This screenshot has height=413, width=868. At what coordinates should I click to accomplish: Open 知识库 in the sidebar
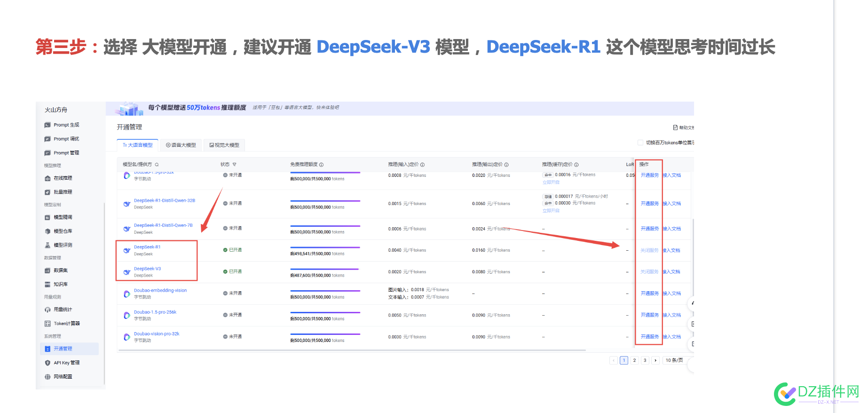coord(56,285)
